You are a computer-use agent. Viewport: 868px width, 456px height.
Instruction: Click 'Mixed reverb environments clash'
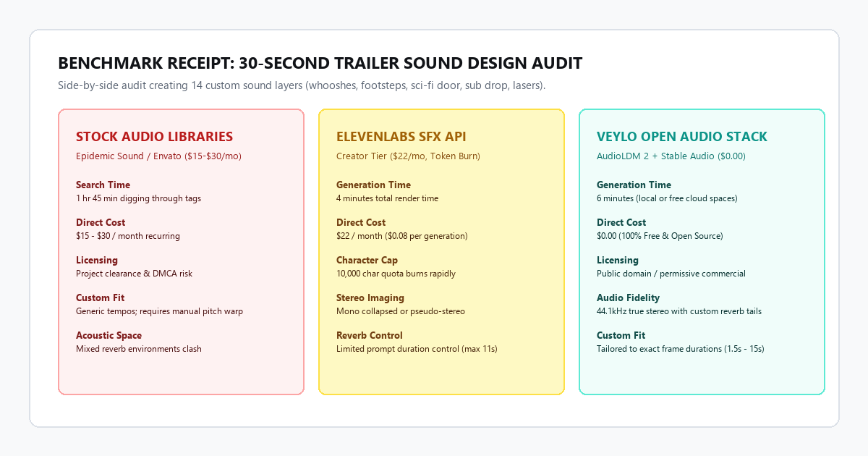[139, 349]
